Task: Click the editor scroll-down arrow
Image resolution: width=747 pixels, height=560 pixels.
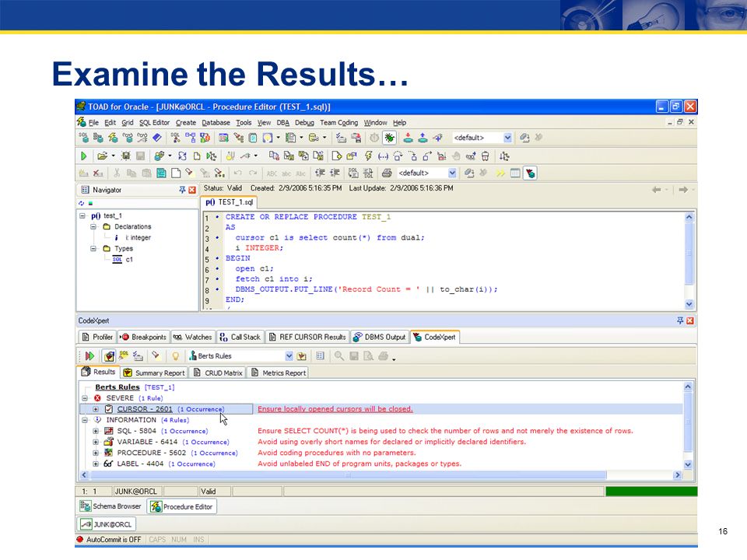Action: tap(689, 304)
